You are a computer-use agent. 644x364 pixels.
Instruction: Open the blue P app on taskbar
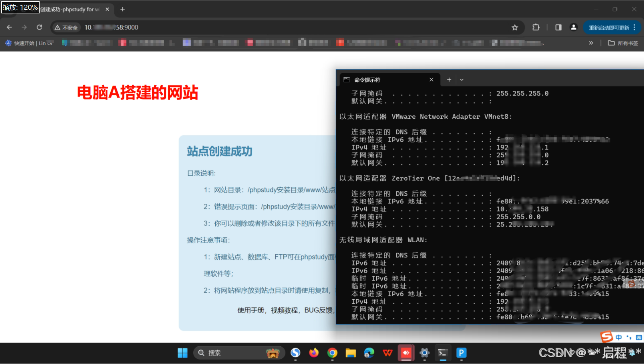point(461,353)
